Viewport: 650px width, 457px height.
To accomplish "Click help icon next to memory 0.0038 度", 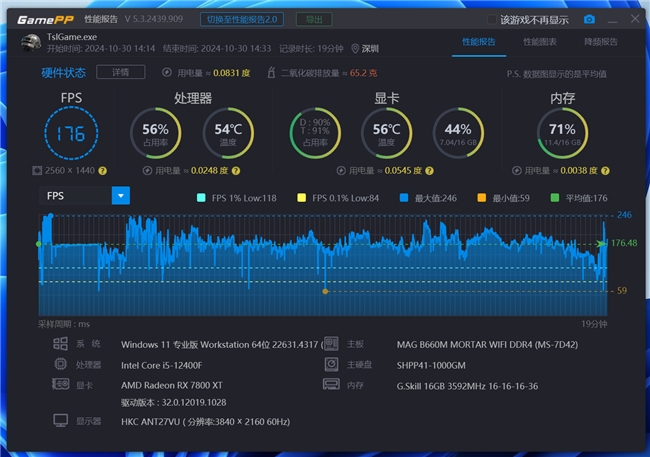I will click(605, 170).
